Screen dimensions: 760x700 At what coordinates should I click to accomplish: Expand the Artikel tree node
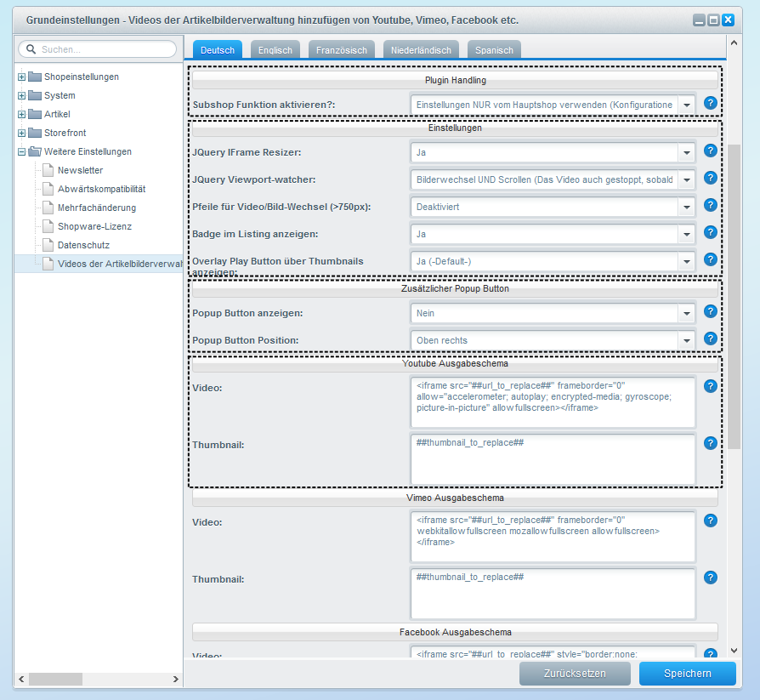tap(21, 114)
